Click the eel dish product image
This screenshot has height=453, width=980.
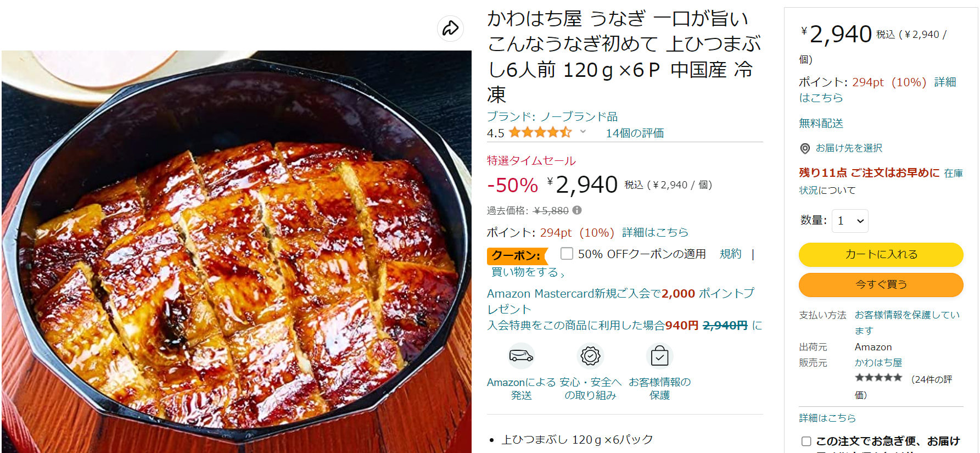pos(237,251)
